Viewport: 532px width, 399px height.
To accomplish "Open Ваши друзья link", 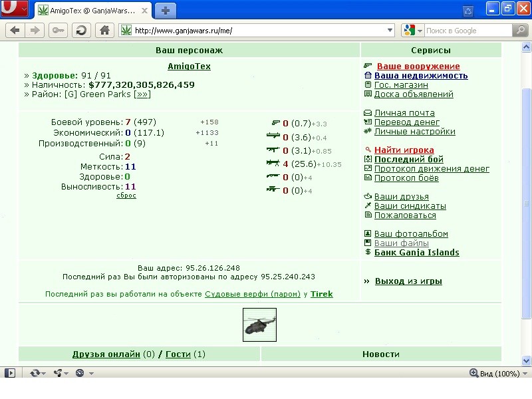I will coord(402,196).
